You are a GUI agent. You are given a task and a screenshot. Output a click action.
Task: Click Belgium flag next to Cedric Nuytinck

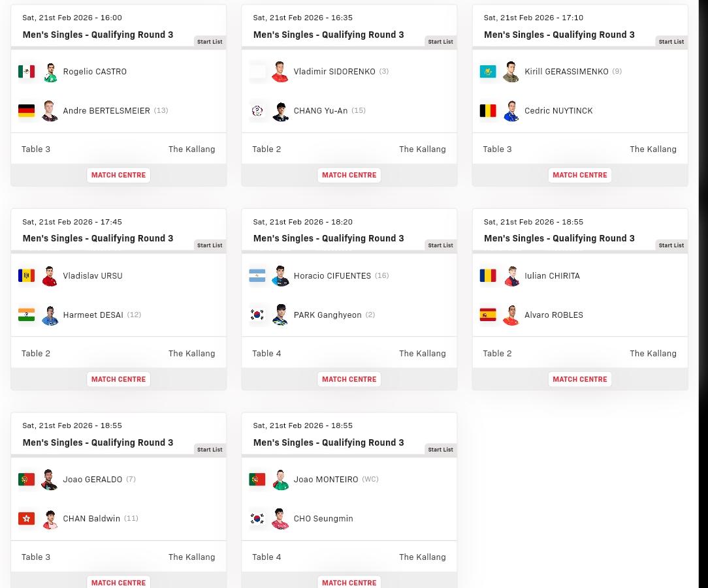pyautogui.click(x=488, y=110)
